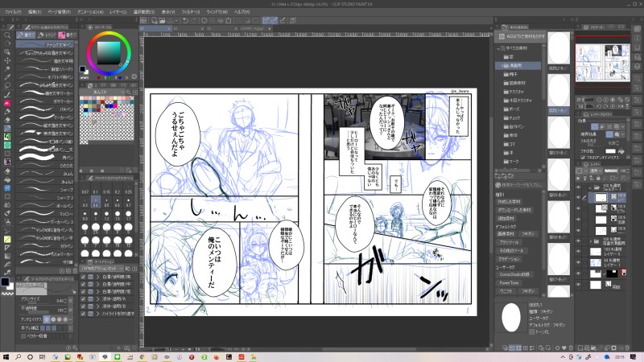Open the auto action set dropdown
This screenshot has height=362, width=644.
(102, 269)
